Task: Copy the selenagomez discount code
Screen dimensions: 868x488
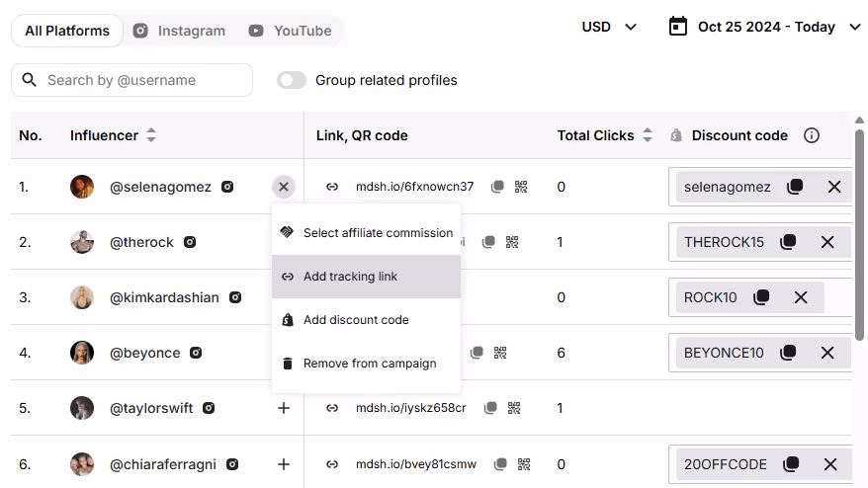Action: tap(795, 187)
